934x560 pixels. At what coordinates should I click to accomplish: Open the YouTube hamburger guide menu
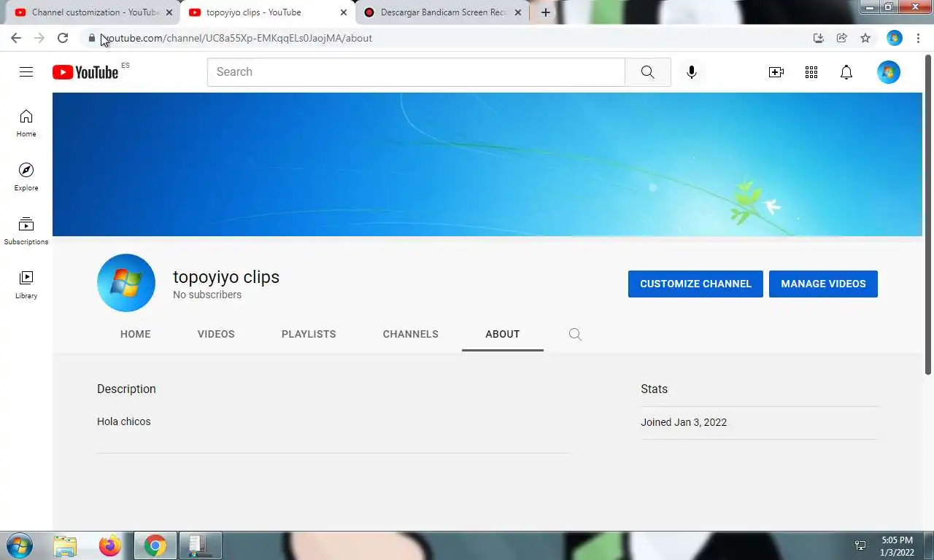pos(26,71)
